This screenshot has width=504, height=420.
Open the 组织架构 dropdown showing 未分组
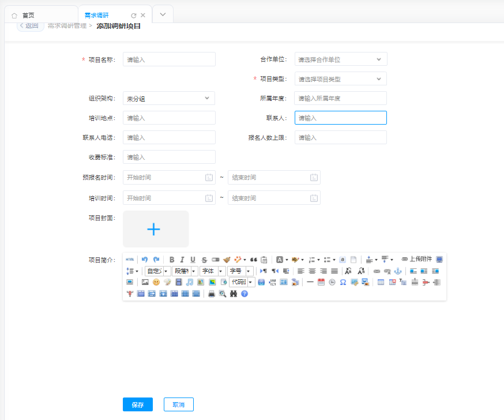(168, 99)
